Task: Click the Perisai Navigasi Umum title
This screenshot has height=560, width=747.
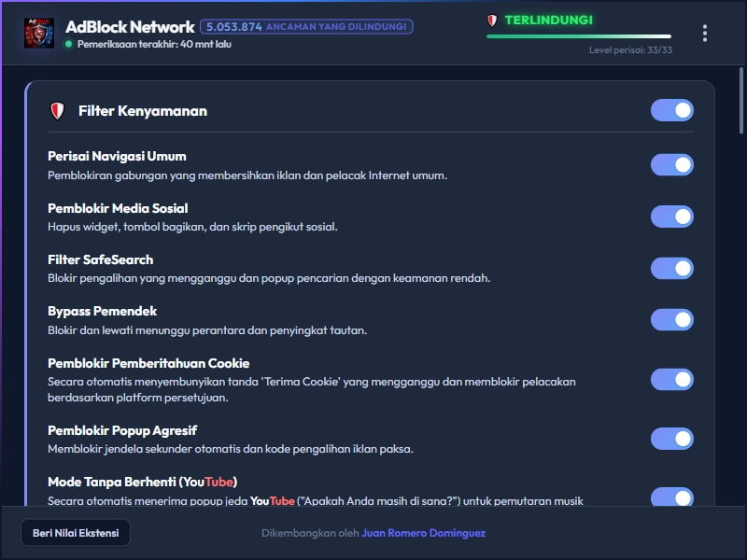Action: pyautogui.click(x=118, y=156)
